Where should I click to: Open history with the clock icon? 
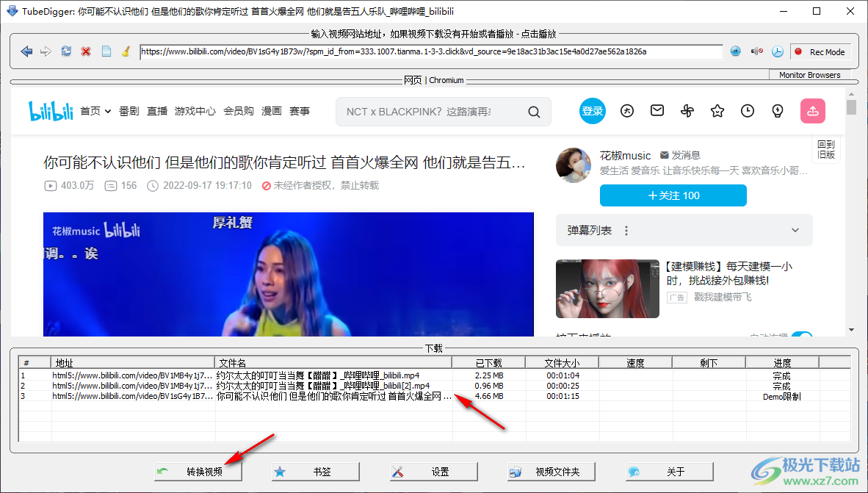point(778,51)
